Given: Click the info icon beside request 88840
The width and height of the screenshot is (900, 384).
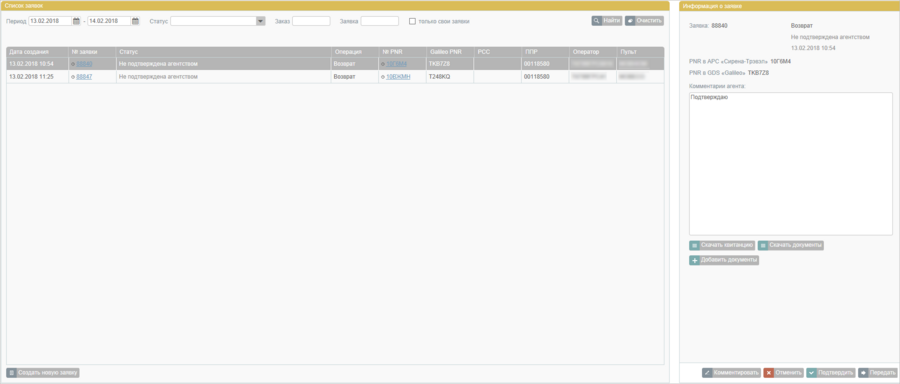Looking at the screenshot, I should point(73,64).
